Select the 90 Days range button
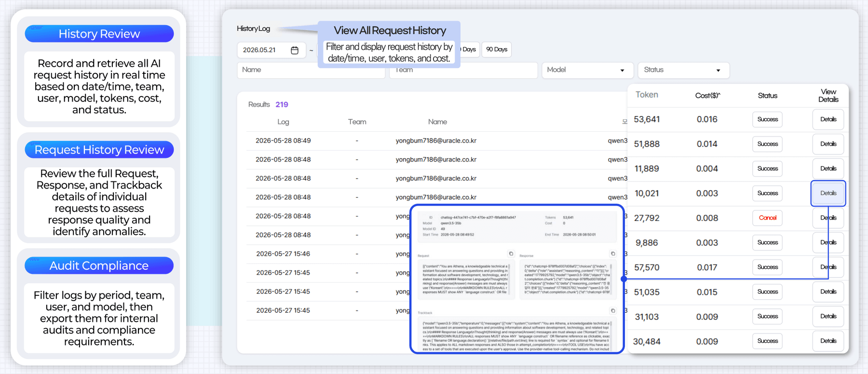 496,49
